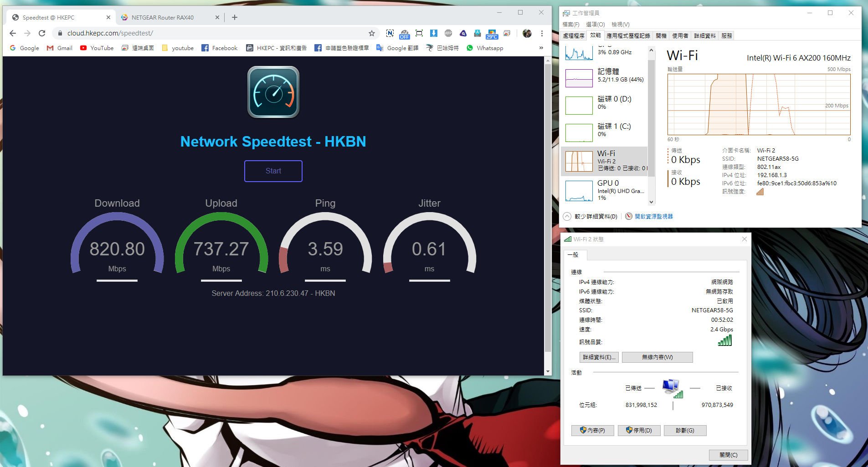Open the Nimbus screenshot extension (N icon)
This screenshot has width=868, height=467.
[390, 33]
